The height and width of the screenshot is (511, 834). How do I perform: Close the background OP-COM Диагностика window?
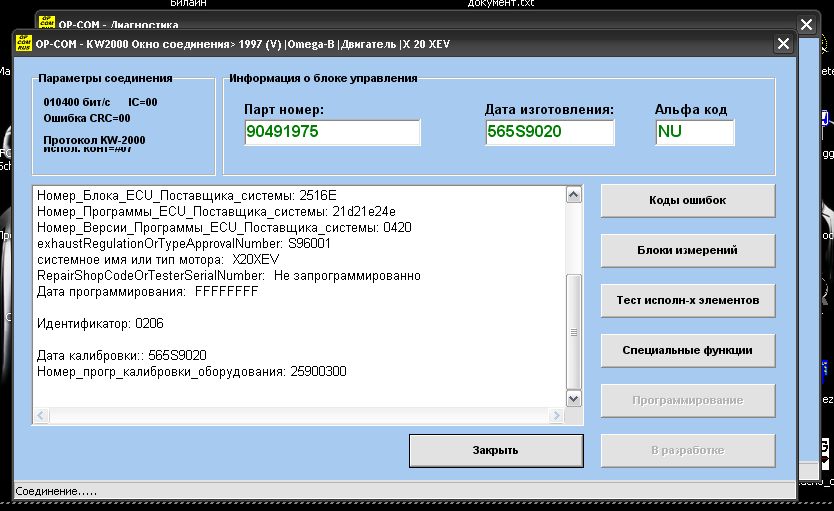(x=806, y=24)
